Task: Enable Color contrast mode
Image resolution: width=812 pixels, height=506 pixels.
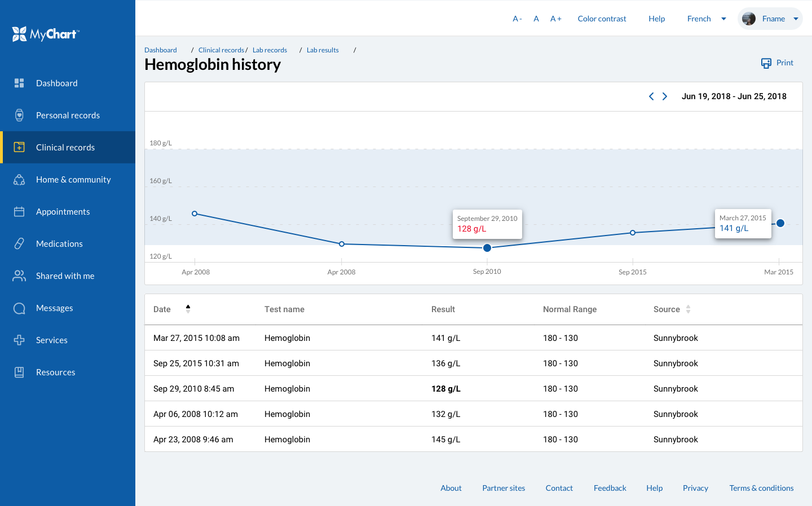Action: click(x=602, y=19)
